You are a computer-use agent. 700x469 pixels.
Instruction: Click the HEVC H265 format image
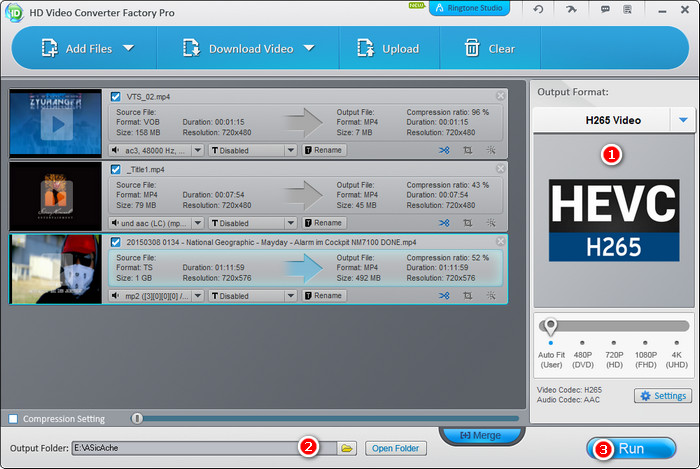[x=614, y=220]
